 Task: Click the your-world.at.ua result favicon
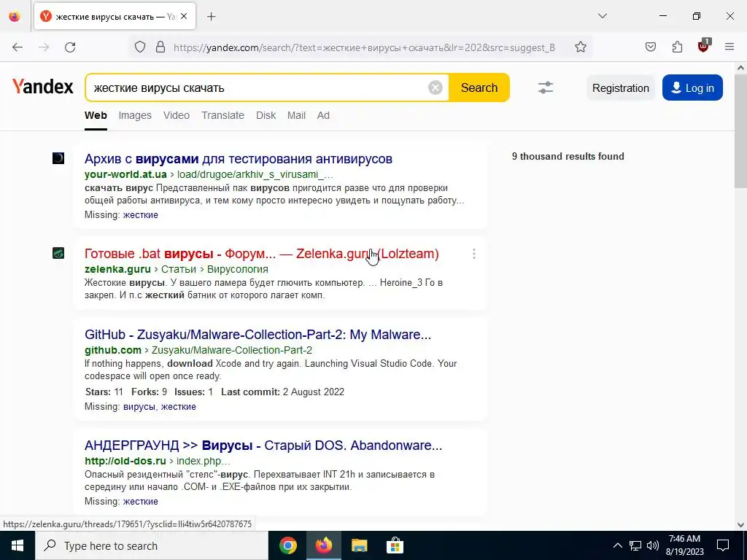(x=58, y=158)
